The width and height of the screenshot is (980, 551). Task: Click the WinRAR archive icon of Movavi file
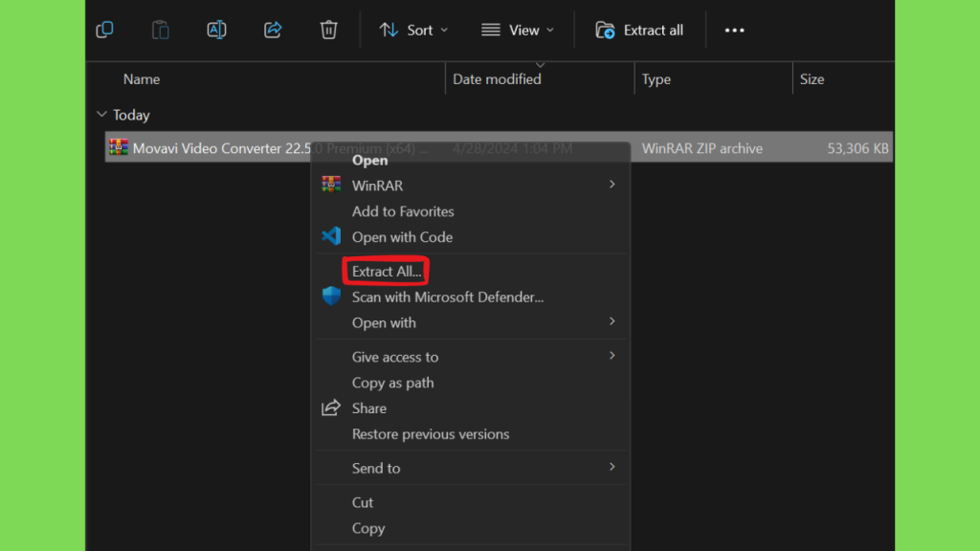tap(118, 147)
